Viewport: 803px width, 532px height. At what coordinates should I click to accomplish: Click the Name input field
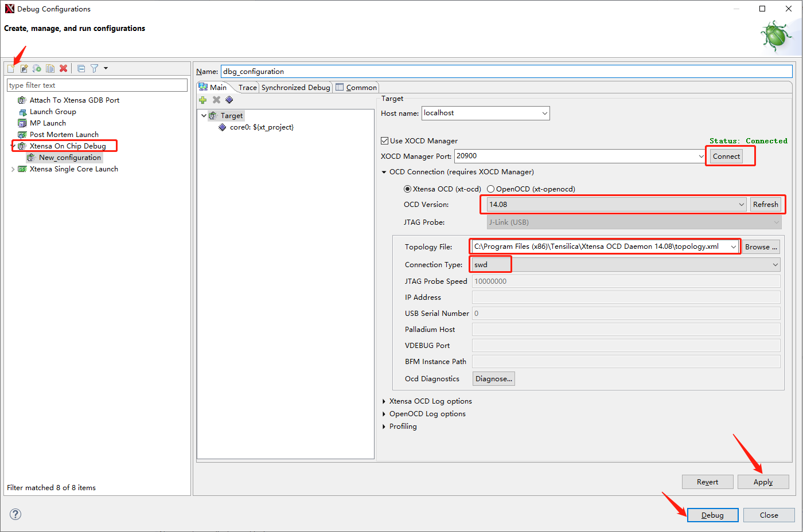(505, 72)
